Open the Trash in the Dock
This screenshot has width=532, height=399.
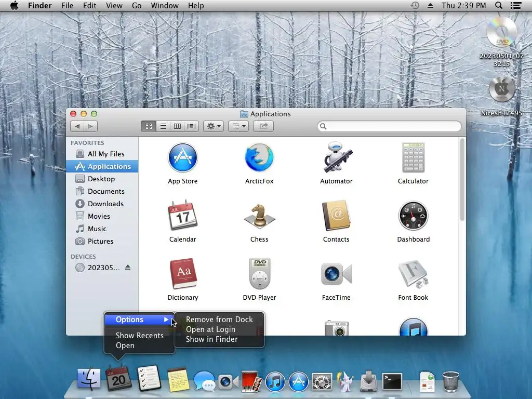point(450,381)
